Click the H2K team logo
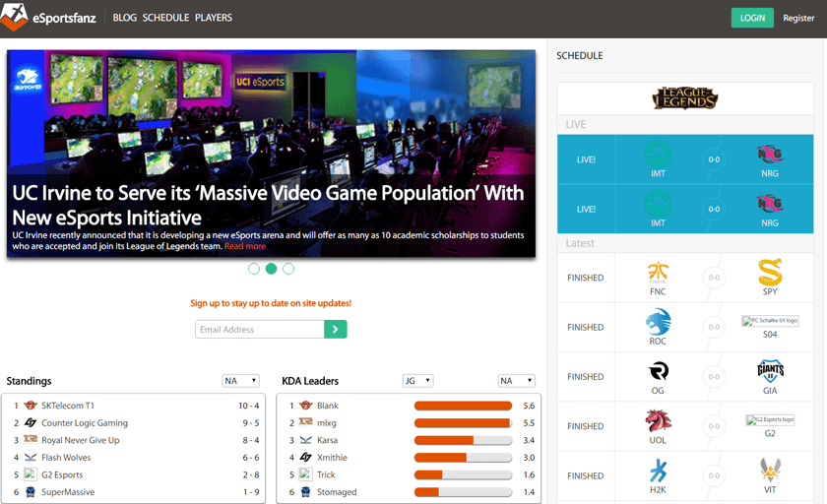The image size is (827, 504). click(658, 471)
